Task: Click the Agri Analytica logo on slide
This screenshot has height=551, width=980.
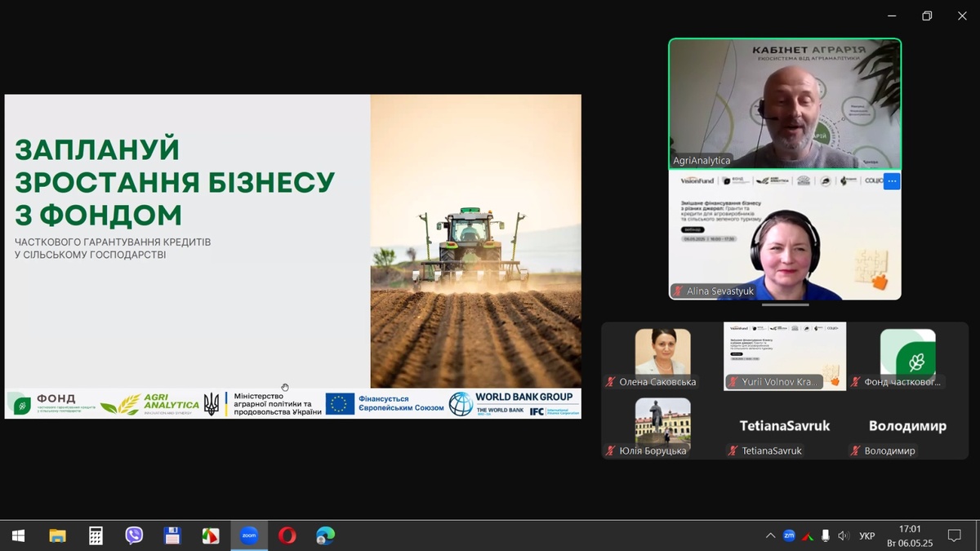Action: point(150,403)
